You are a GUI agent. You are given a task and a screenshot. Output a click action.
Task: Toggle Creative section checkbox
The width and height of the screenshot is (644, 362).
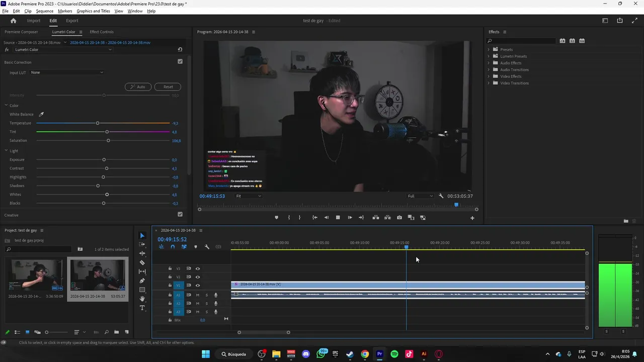tap(180, 214)
